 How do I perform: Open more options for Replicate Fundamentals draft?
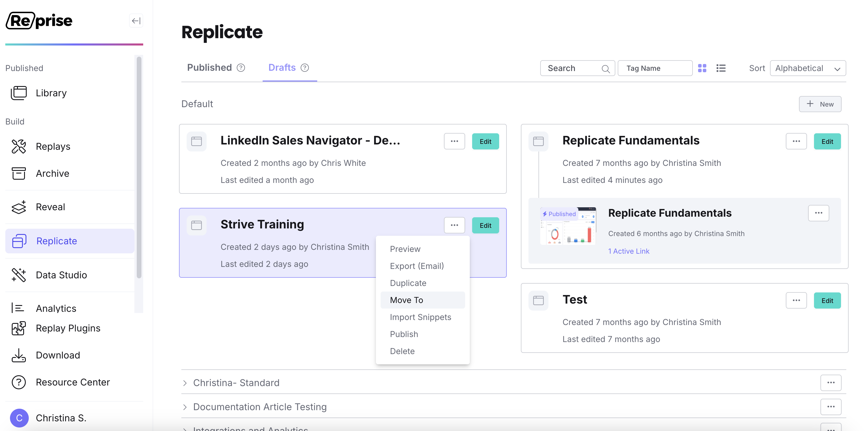tap(796, 141)
